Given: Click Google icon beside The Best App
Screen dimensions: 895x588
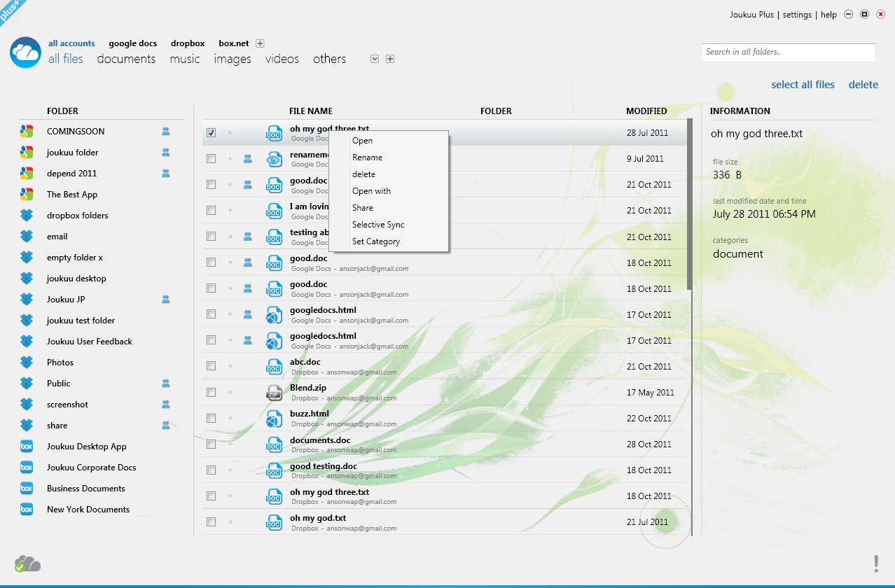Looking at the screenshot, I should [27, 195].
